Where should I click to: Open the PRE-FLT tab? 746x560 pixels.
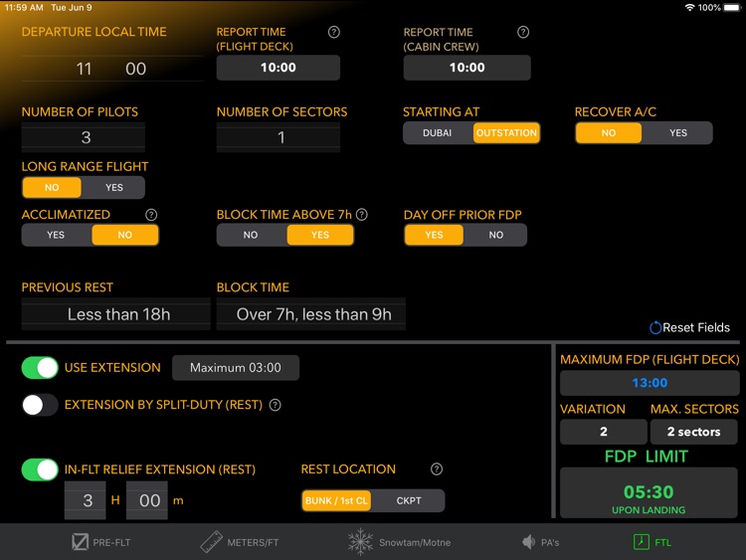click(100, 542)
